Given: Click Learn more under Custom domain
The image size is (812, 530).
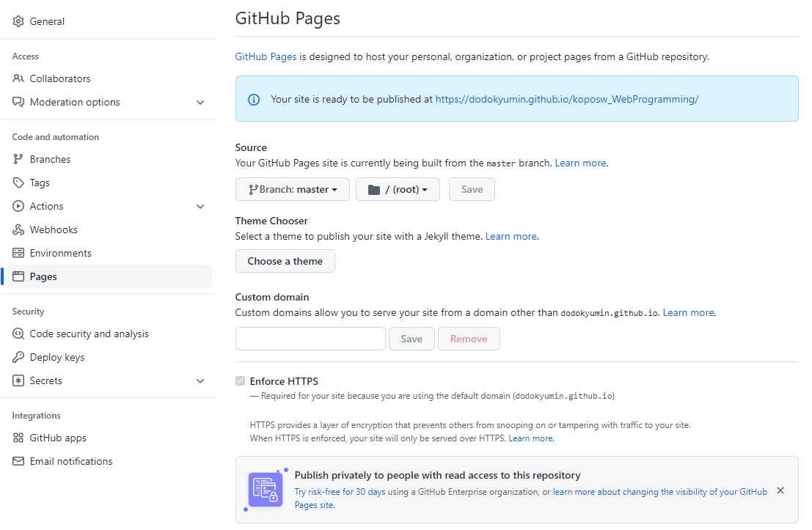Looking at the screenshot, I should click(x=688, y=312).
